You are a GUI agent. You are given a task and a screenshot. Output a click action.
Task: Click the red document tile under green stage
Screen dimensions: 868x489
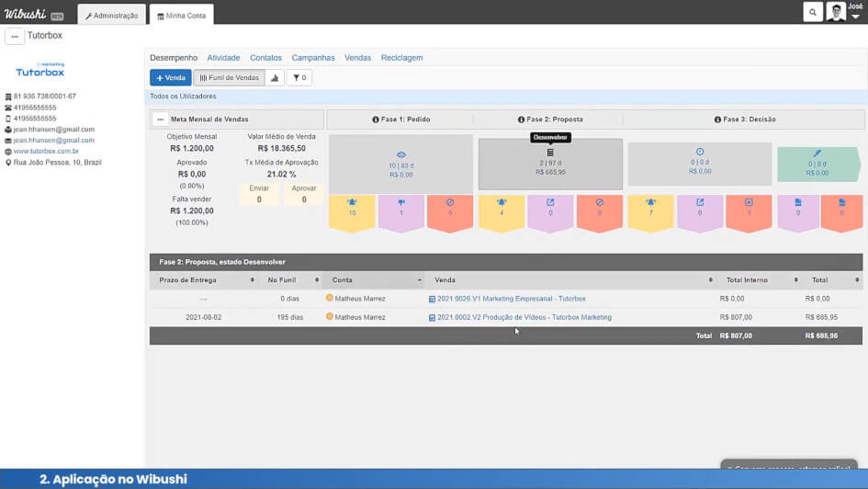click(x=841, y=212)
